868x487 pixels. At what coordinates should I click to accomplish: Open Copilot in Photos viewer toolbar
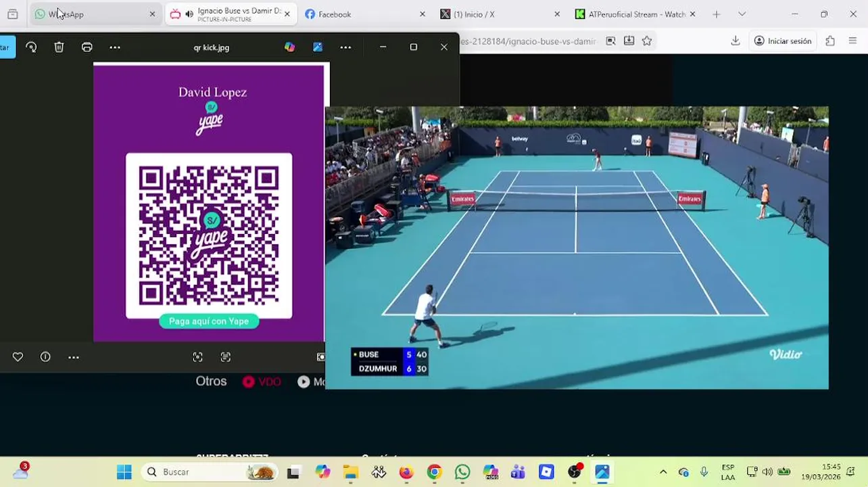289,47
